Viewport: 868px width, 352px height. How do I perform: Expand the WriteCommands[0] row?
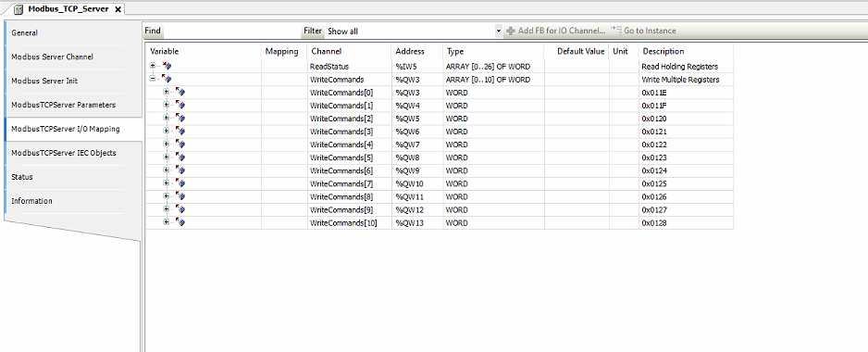166,92
